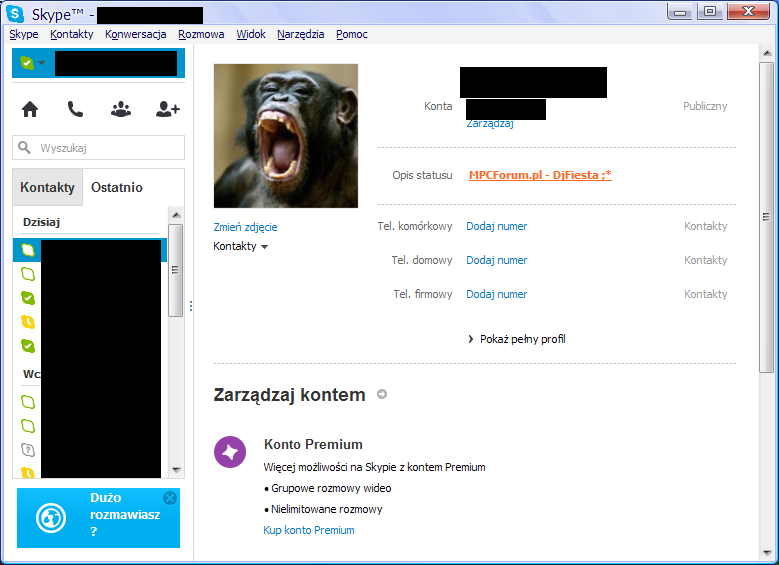
Task: Click the green online status icon at top
Action: click(x=26, y=63)
